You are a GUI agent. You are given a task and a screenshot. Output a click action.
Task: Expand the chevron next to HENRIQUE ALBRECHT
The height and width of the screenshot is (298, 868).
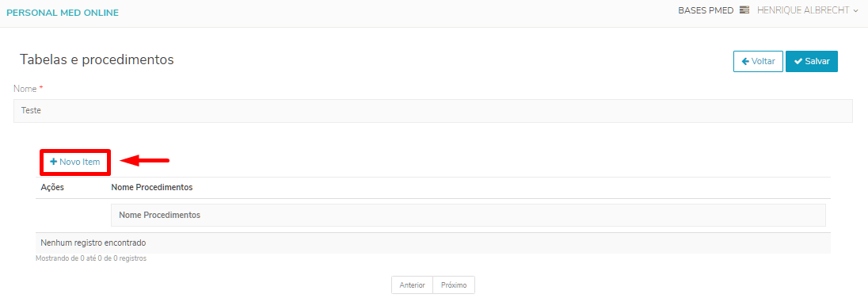[856, 11]
